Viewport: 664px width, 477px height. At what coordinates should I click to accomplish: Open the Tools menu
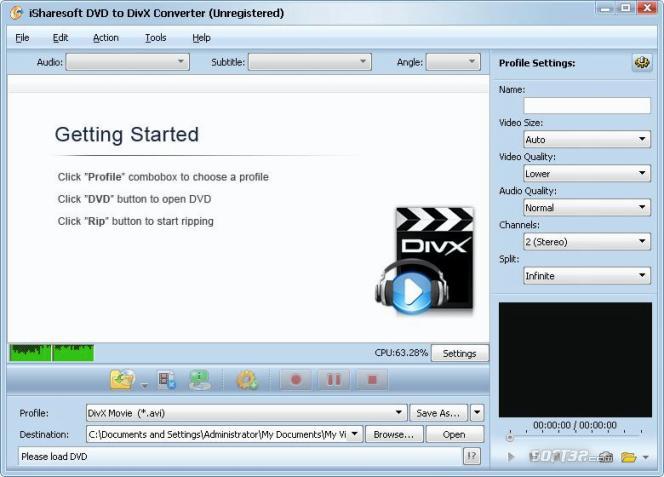155,38
